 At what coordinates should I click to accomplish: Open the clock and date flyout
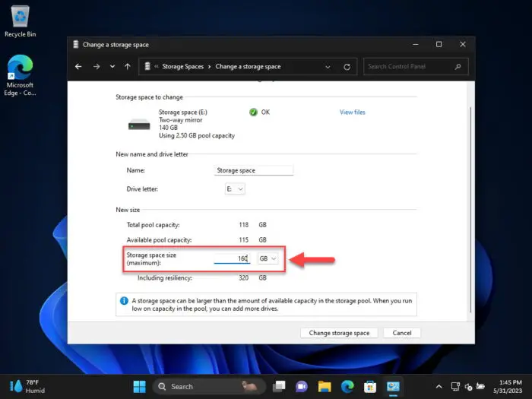pos(508,386)
